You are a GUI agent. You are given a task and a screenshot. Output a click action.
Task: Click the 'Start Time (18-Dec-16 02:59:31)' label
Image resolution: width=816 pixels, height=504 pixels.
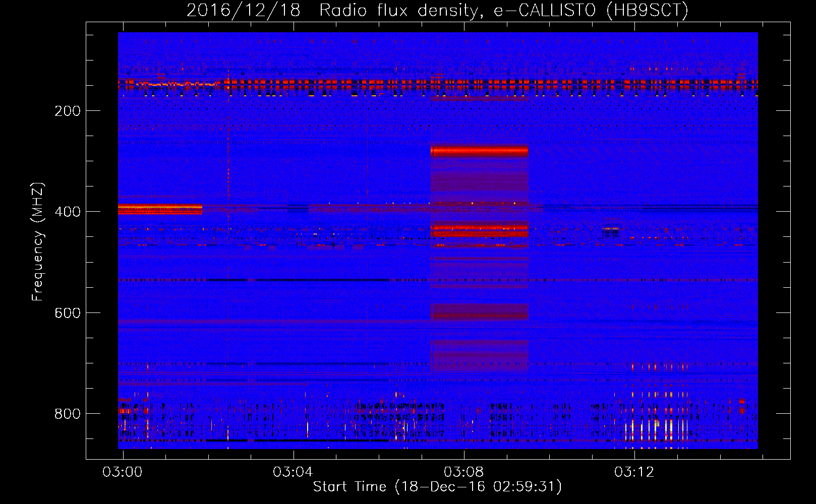[437, 487]
